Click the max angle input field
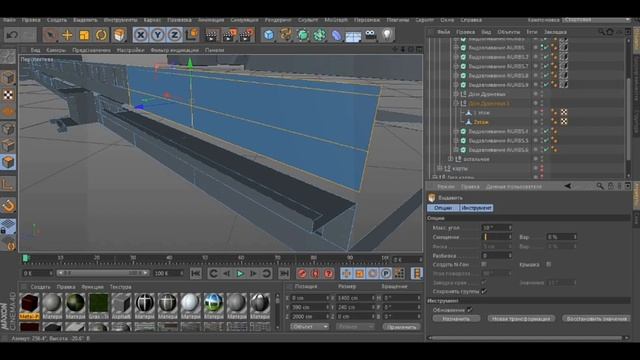Viewport: 640px width, 360px height. coord(496,228)
